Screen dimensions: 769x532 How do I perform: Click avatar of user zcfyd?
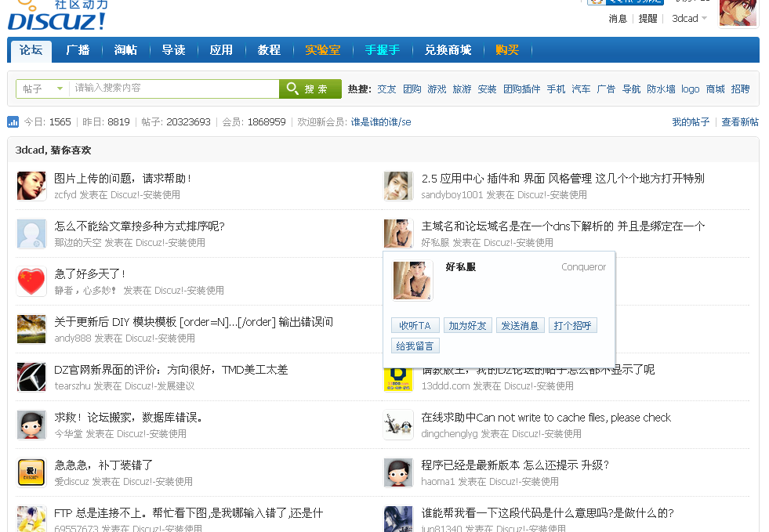[31, 186]
